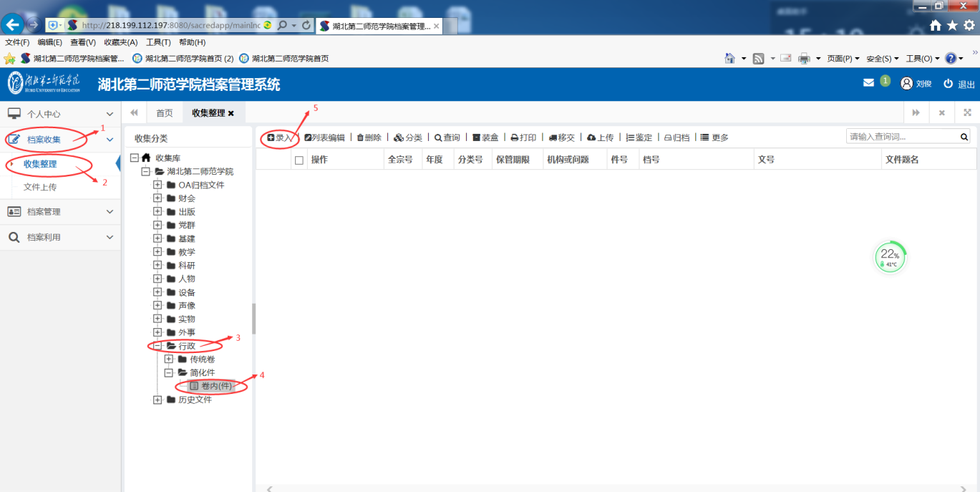Screen dimensions: 980x492
Task: Expand the 传统卷 folder node
Action: point(169,360)
